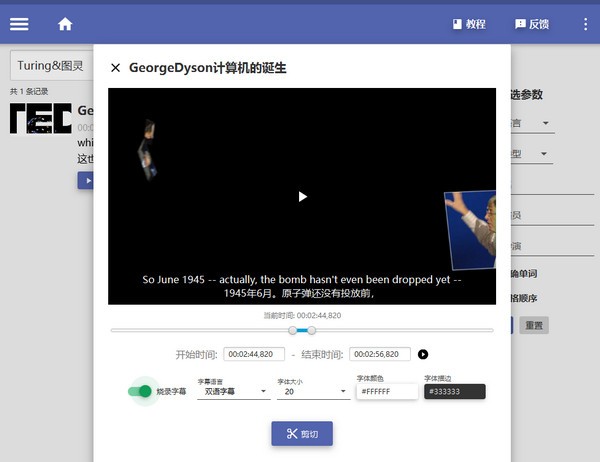600x462 pixels.
Task: Pick the 字体颜色 font color #FFFFFF
Action: tap(386, 392)
